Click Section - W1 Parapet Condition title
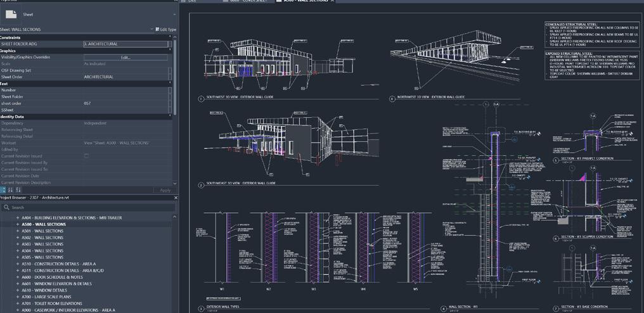Viewport: 644px width, 313px height. [588, 158]
